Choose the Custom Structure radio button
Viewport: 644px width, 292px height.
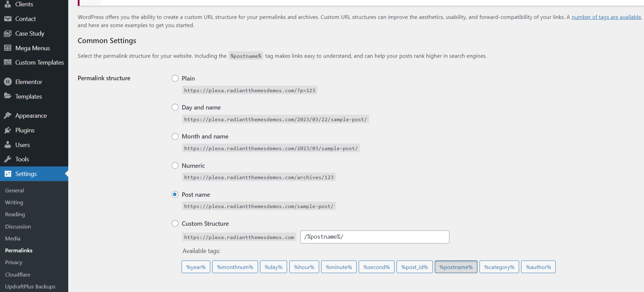point(175,224)
